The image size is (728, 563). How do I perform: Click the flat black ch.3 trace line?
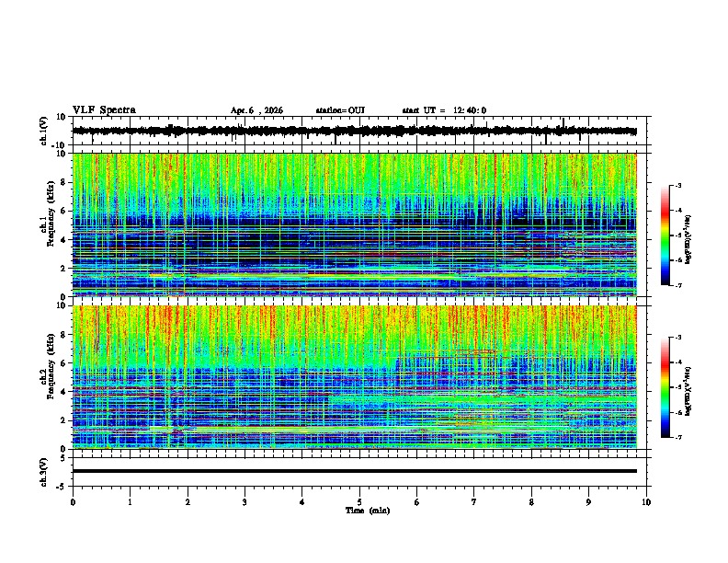pyautogui.click(x=354, y=471)
